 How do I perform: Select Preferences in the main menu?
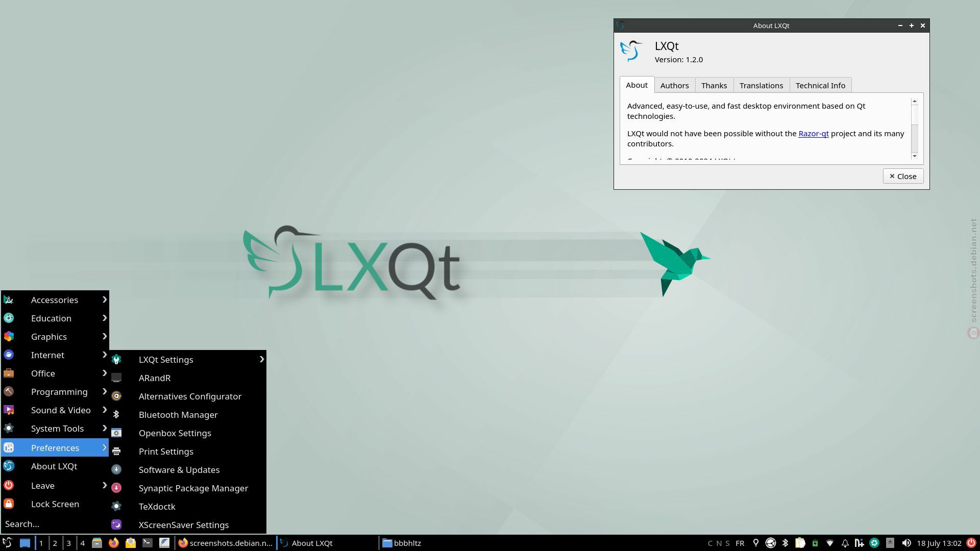pos(55,448)
